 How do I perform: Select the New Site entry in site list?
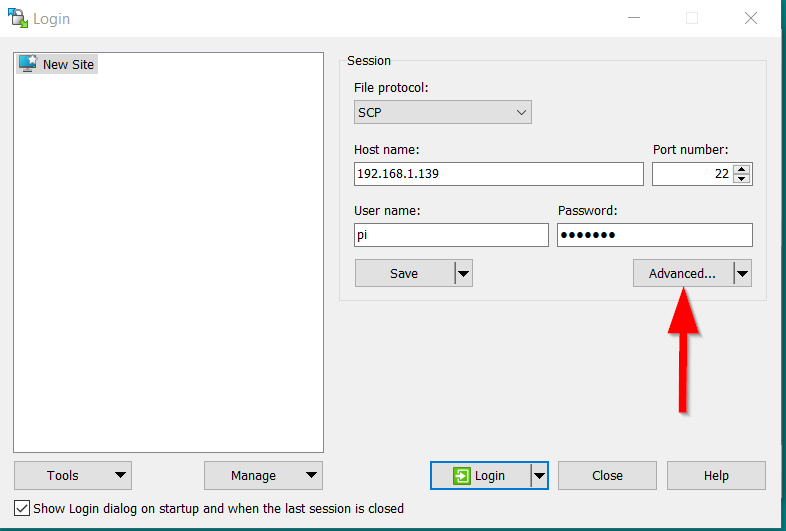68,64
